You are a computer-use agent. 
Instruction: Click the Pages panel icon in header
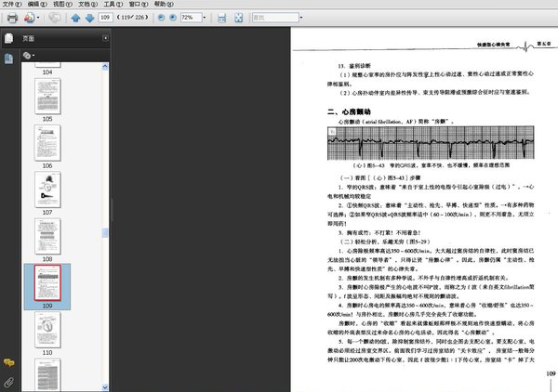9,38
